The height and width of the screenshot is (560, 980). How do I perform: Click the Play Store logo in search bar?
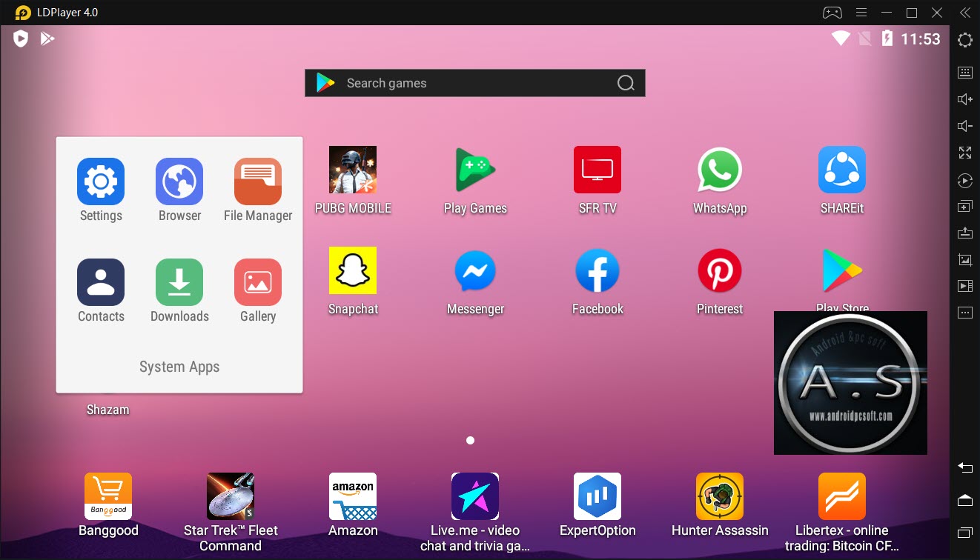(325, 83)
